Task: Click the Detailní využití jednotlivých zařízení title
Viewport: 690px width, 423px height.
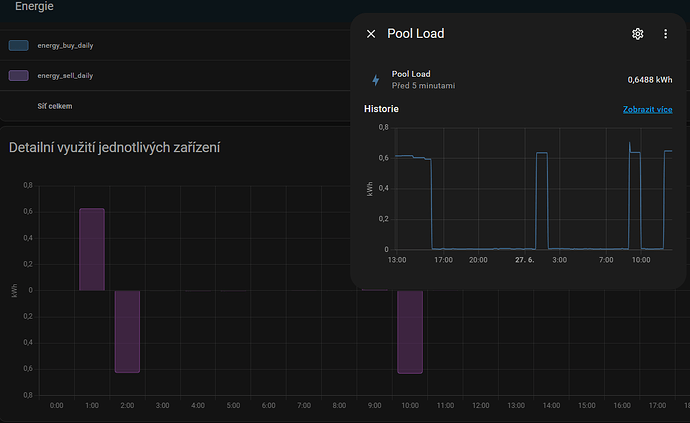Action: click(115, 148)
